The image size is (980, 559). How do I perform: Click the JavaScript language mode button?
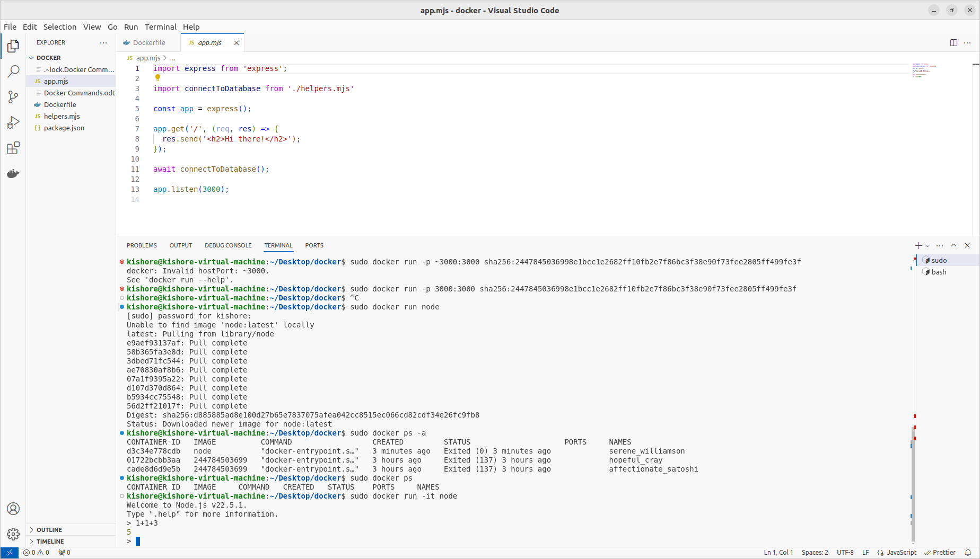[901, 553]
